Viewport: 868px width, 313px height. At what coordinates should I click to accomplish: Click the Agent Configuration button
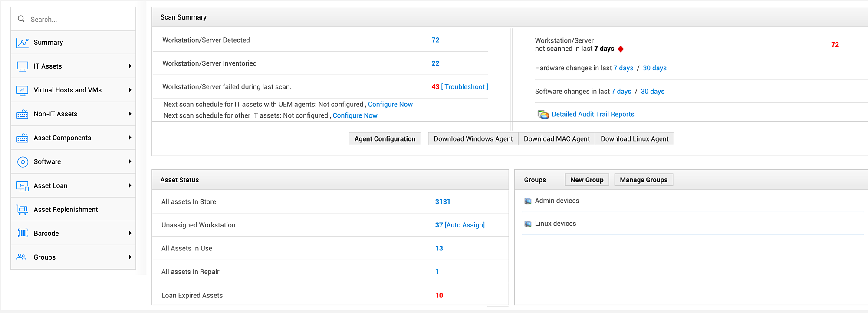click(x=385, y=139)
